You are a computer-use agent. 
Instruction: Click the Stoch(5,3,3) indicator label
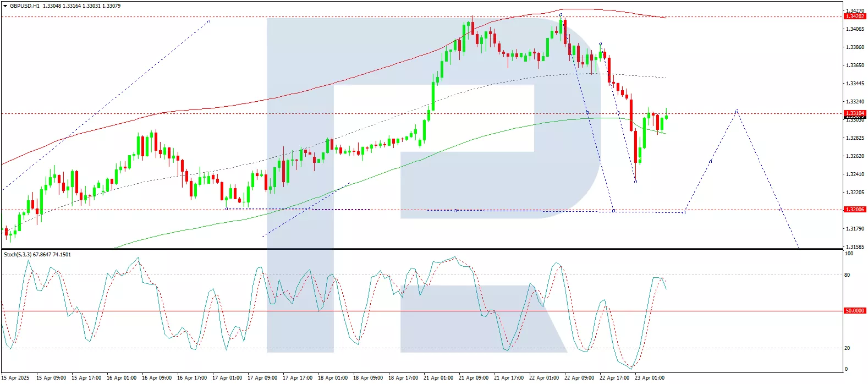[x=18, y=255]
